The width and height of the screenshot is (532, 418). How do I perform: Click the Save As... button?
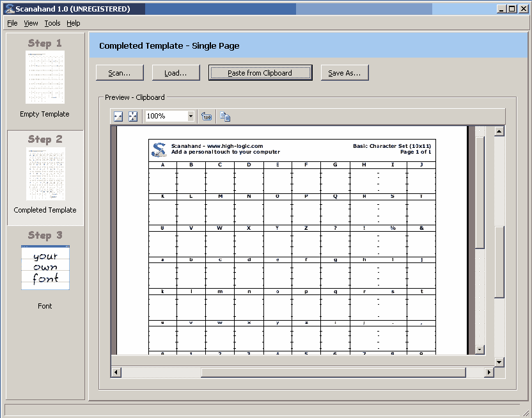click(345, 73)
